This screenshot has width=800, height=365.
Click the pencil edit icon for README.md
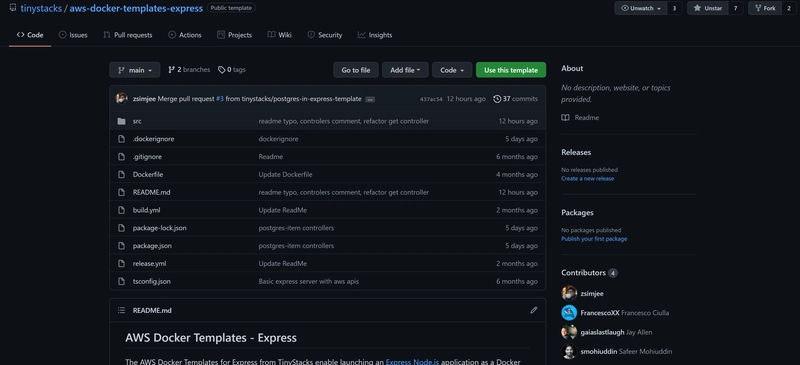click(x=534, y=310)
